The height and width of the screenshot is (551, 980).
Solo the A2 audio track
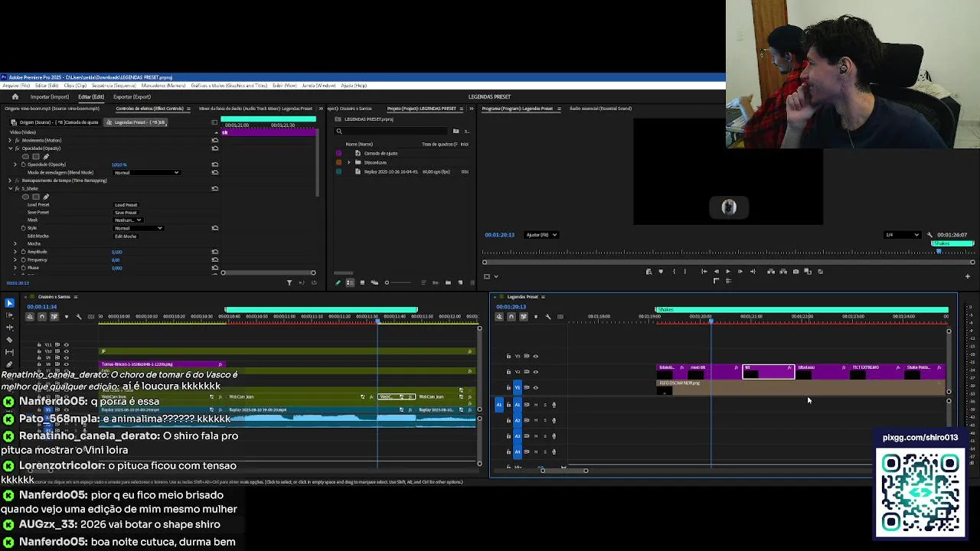[x=545, y=420]
